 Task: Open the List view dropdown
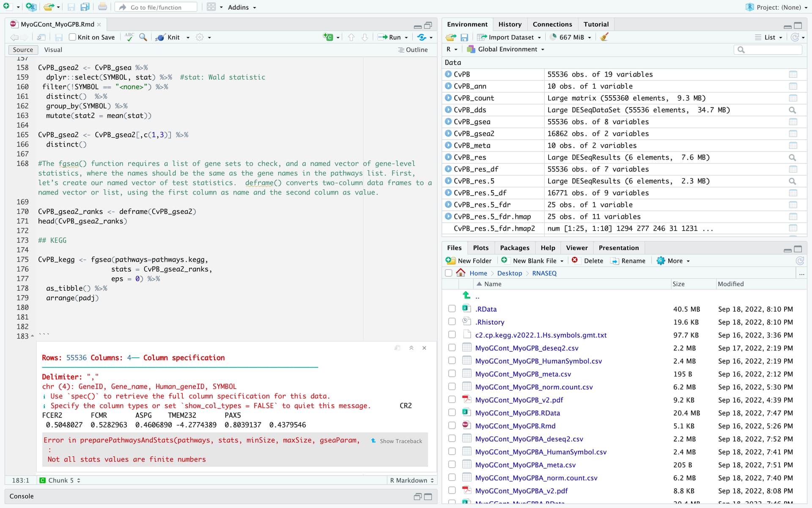pyautogui.click(x=769, y=37)
